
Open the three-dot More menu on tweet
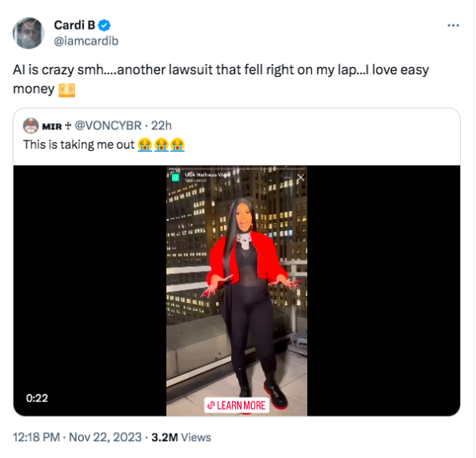(454, 26)
